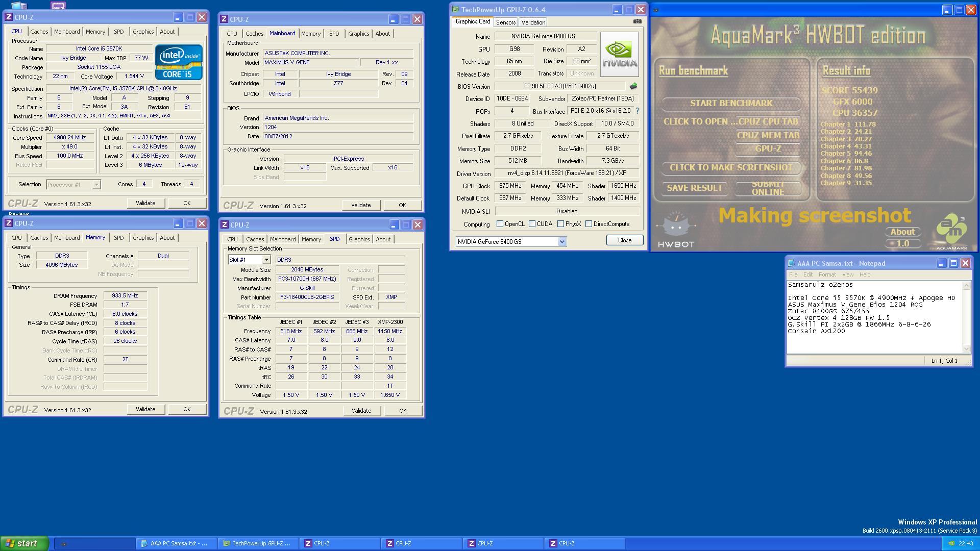Click SAVE RESULT in AquaMark
Image resolution: width=980 pixels, height=551 pixels.
(694, 188)
